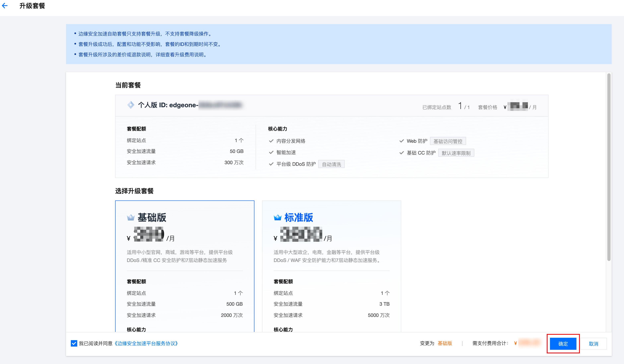624x364 pixels.
Task: Click the 基础访问管控 tag
Action: (x=448, y=141)
